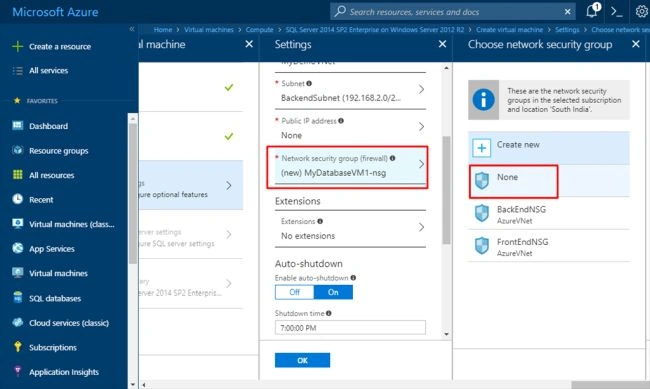
Task: Open Subscriptions key icon
Action: 17,347
